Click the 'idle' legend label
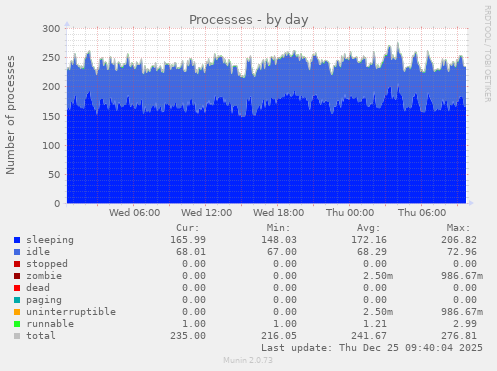This screenshot has width=497, height=371. 38,252
